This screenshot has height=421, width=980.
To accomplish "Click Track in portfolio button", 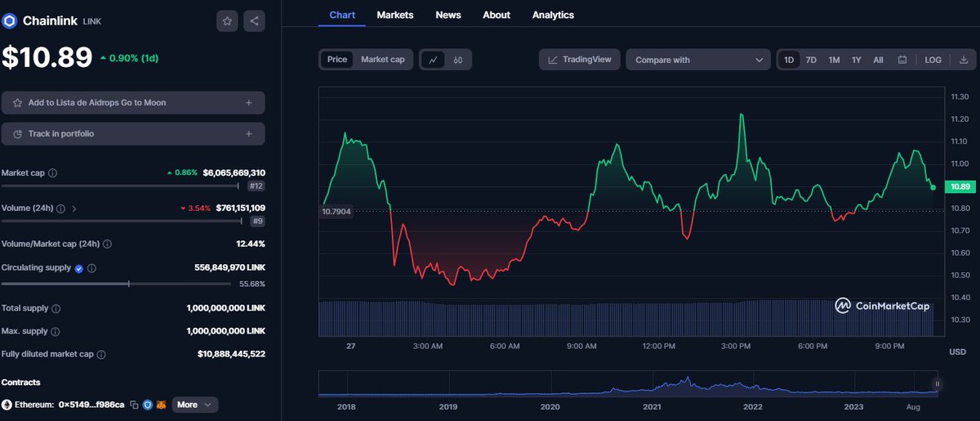I will [x=133, y=134].
